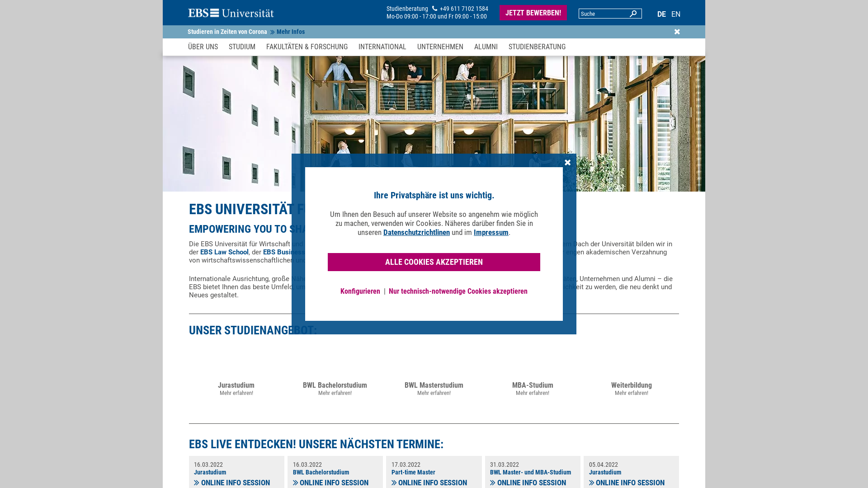Image resolution: width=868 pixels, height=488 pixels.
Task: Accept all cookies
Action: click(434, 262)
